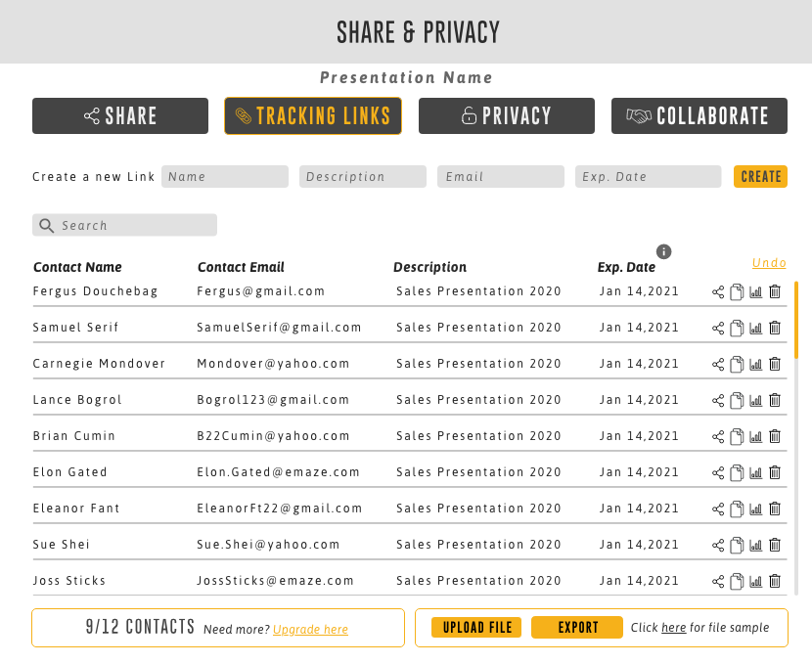Click share icon for Fergus Douchebag row
Image resolution: width=812 pixels, height=664 pixels.
coord(718,291)
